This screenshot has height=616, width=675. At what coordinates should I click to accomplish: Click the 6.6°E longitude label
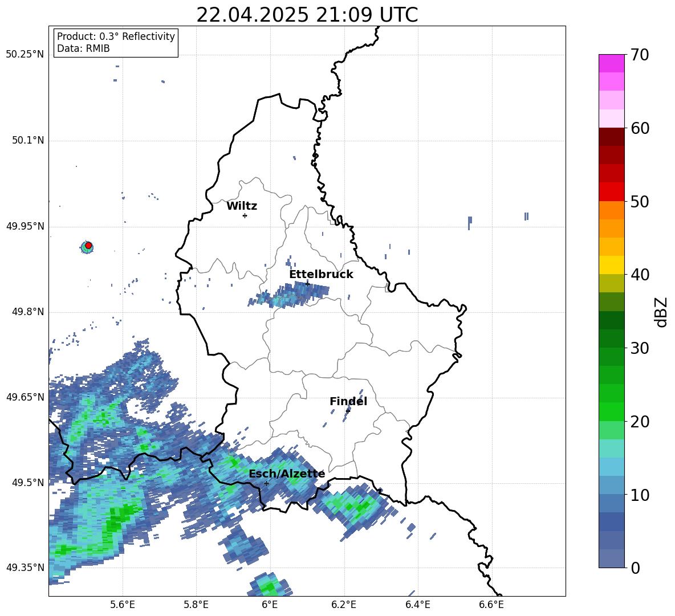pyautogui.click(x=491, y=605)
